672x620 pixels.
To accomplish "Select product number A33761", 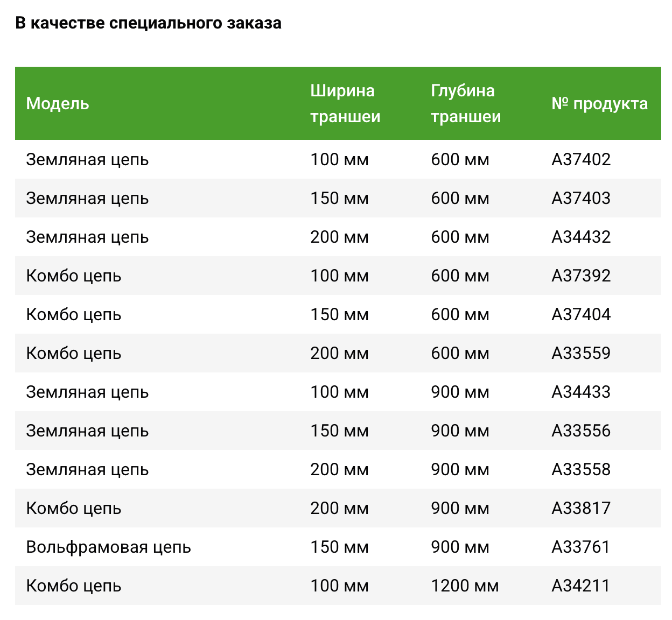I will click(x=580, y=547).
